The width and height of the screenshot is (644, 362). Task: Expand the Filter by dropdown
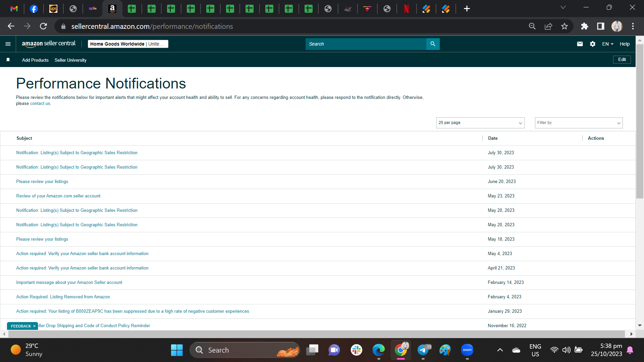[579, 123]
